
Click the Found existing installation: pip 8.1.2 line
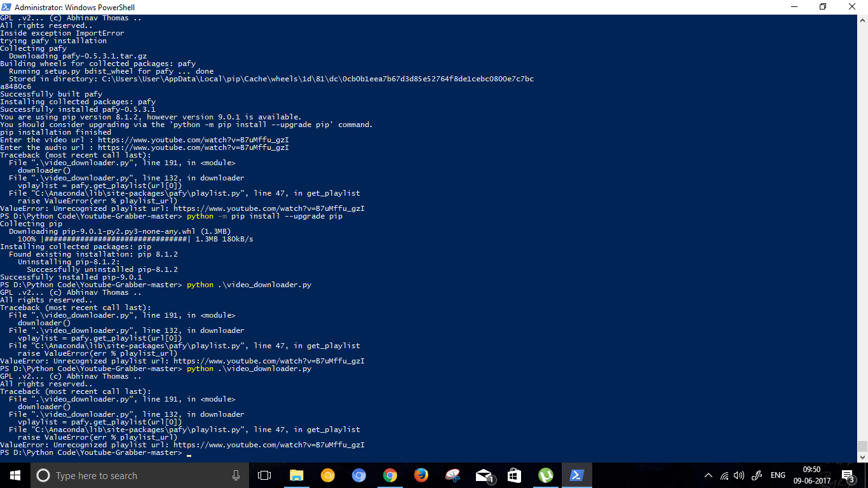93,254
